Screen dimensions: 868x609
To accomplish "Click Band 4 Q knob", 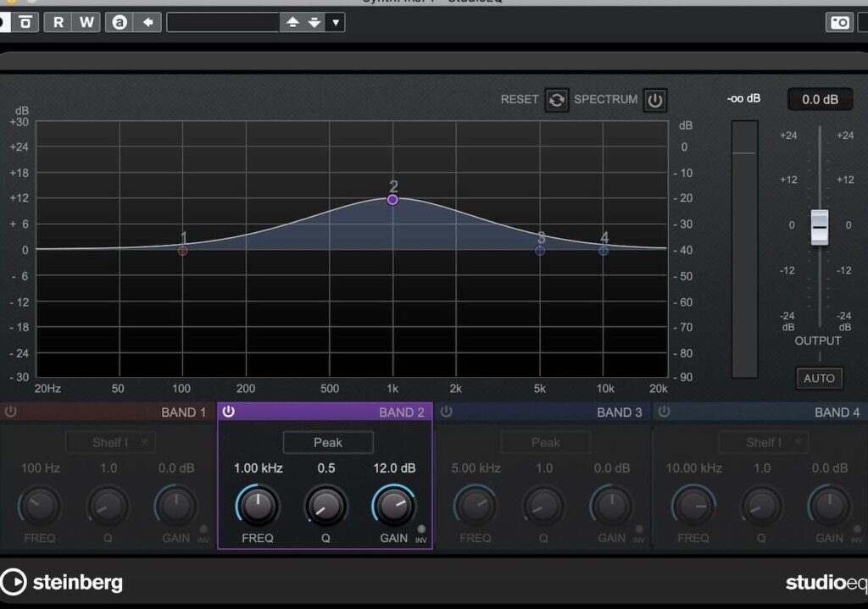I will (761, 506).
